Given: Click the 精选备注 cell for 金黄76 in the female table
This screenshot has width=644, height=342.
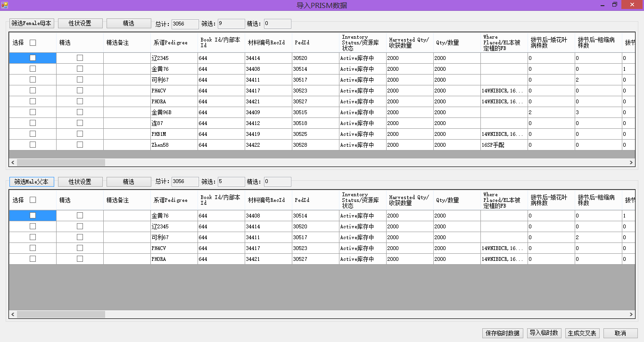Looking at the screenshot, I should coord(127,69).
